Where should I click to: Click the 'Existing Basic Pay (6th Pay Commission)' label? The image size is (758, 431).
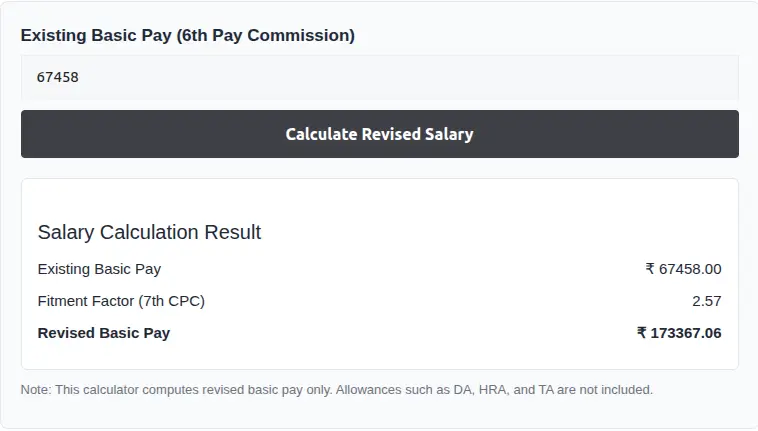coord(187,35)
